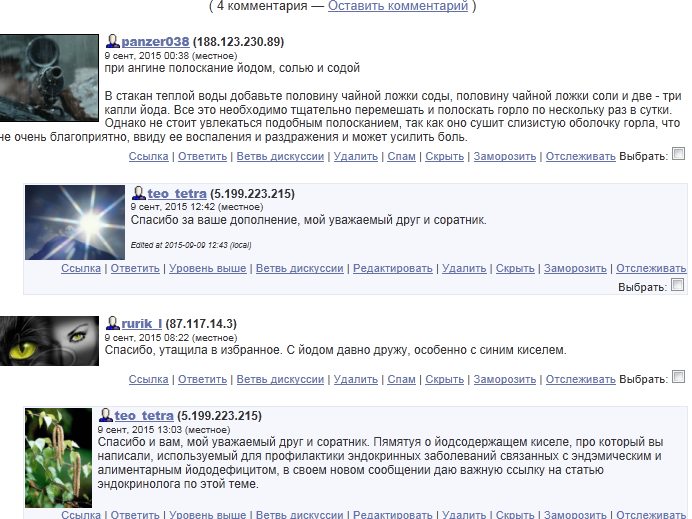The width and height of the screenshot is (692, 519).
Task: Click the timestamp 9 сент, 2015 00:38
Action: [x=147, y=56]
